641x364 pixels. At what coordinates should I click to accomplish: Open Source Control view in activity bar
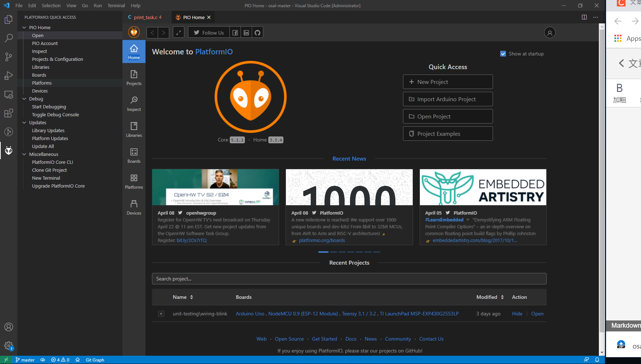9,57
